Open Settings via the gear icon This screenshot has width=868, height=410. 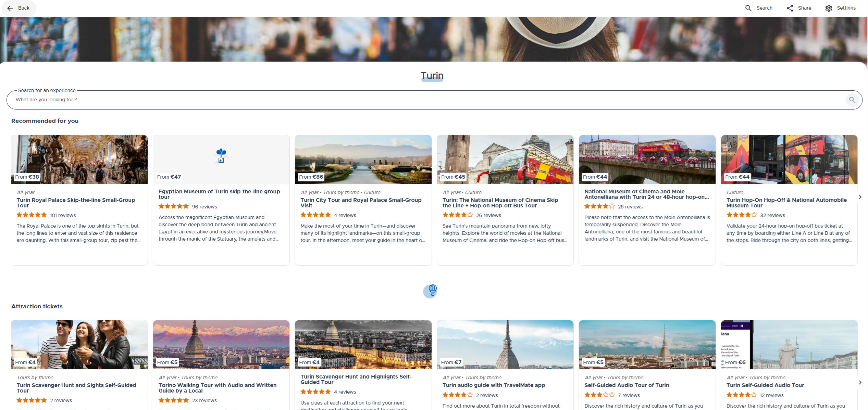829,8
